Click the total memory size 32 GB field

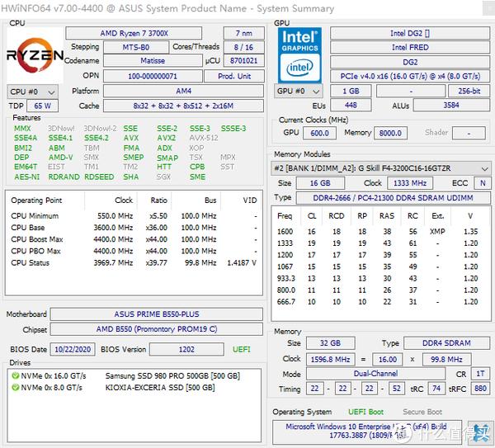click(x=330, y=343)
